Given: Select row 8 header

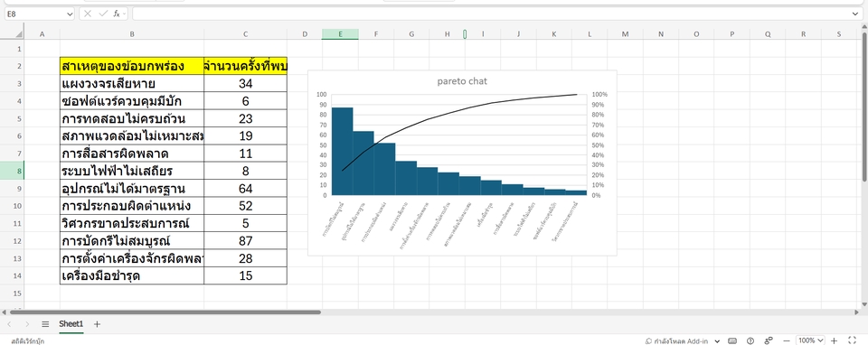Looking at the screenshot, I should [12, 171].
